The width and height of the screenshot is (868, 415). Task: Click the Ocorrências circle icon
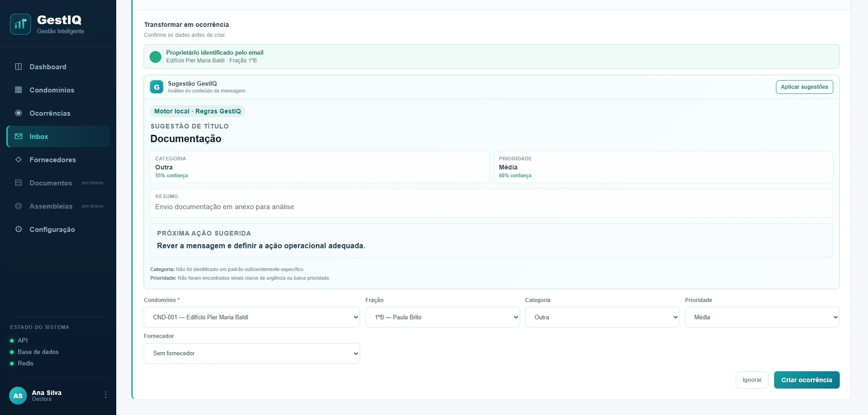pyautogui.click(x=18, y=113)
